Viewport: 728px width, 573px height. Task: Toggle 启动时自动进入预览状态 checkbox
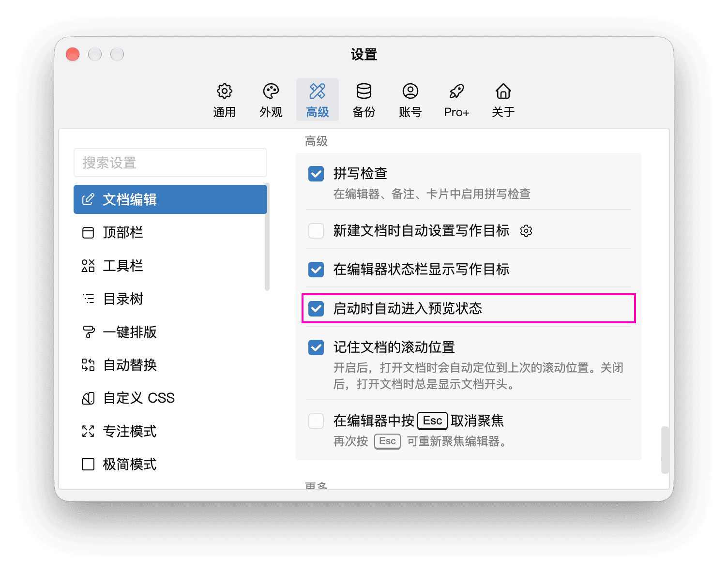click(316, 308)
